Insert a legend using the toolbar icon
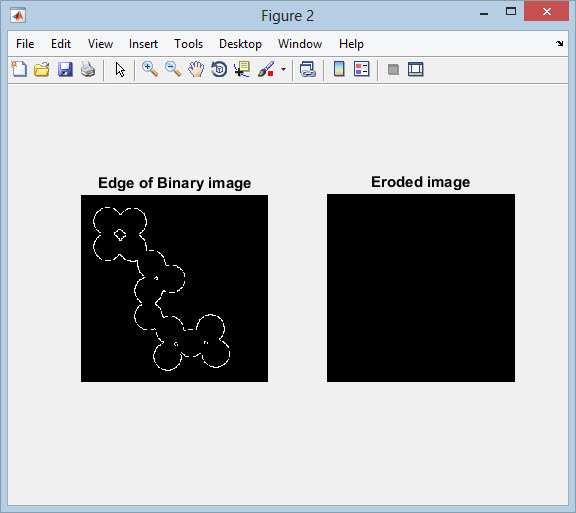 (x=361, y=69)
